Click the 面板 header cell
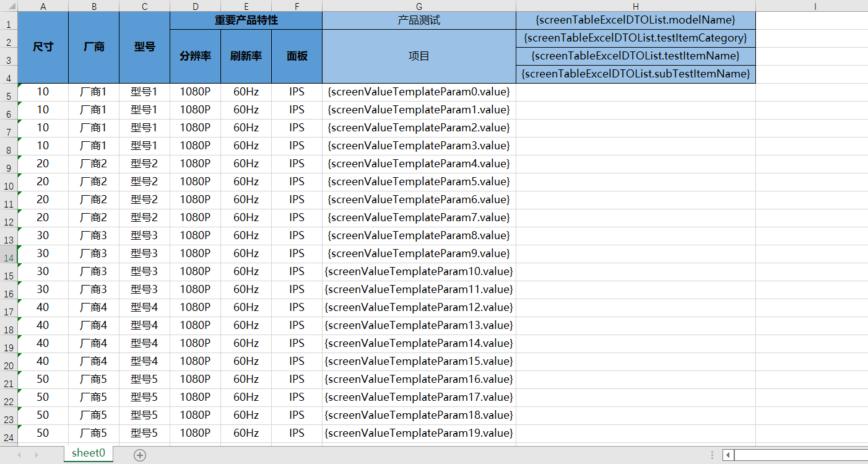This screenshot has width=868, height=464. tap(297, 56)
